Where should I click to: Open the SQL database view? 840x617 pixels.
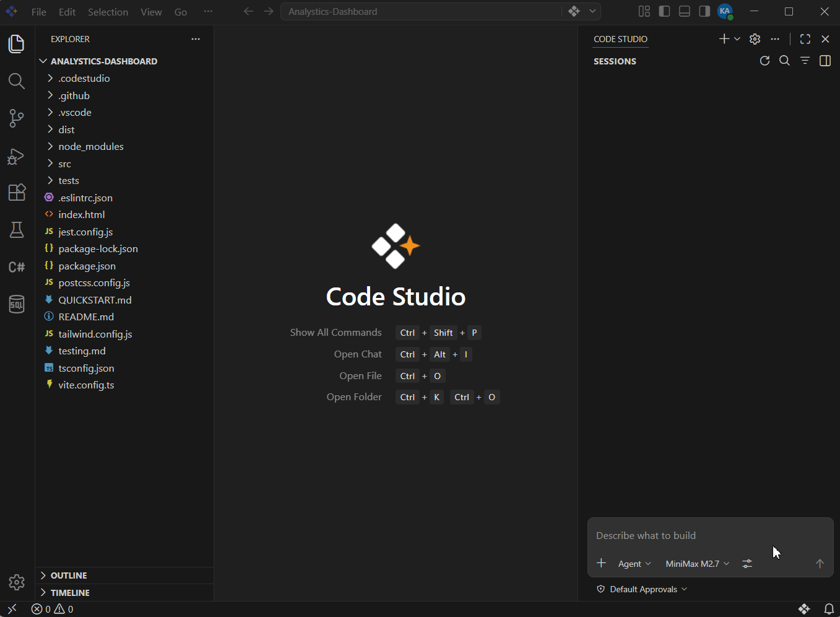pos(17,304)
